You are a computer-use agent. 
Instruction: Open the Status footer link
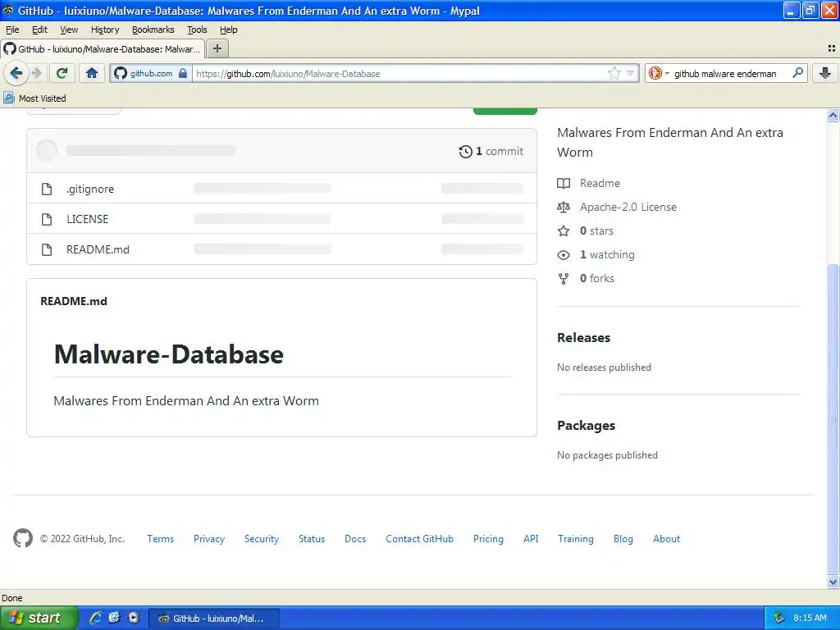click(x=312, y=539)
